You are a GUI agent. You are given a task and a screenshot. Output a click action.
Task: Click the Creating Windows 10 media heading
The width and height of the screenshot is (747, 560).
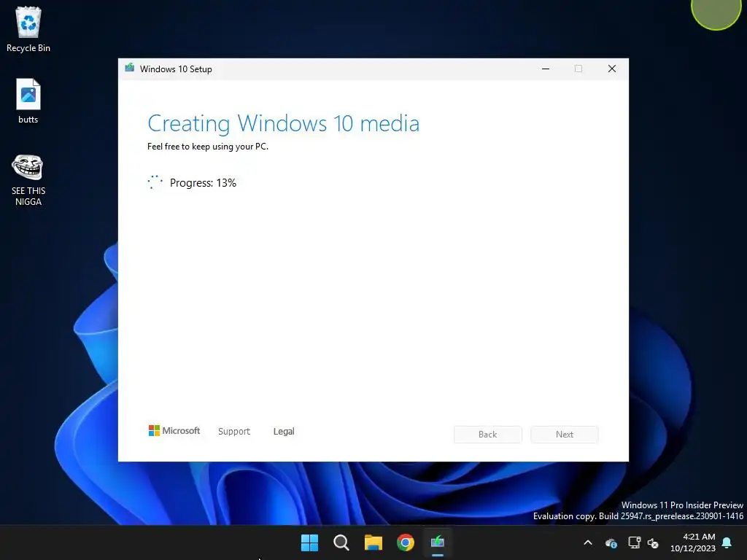pyautogui.click(x=284, y=123)
